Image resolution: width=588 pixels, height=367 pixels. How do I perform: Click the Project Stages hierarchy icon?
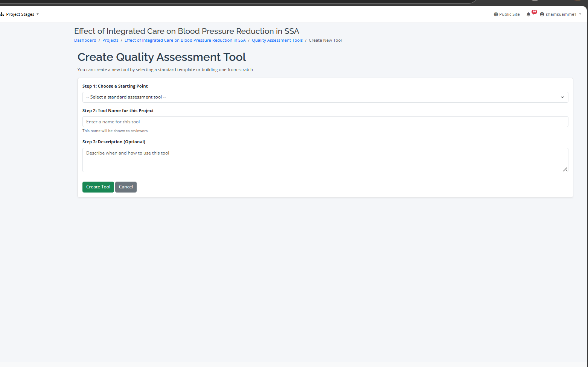click(2, 14)
